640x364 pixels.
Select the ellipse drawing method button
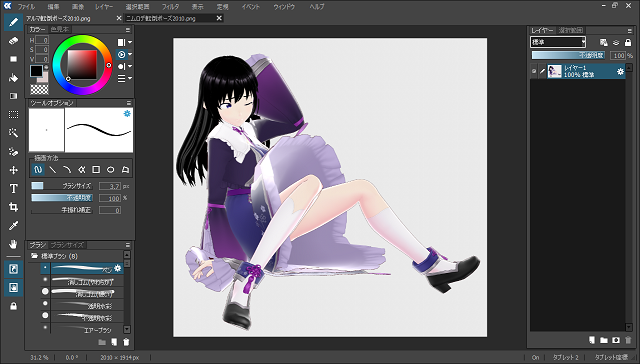(x=110, y=169)
